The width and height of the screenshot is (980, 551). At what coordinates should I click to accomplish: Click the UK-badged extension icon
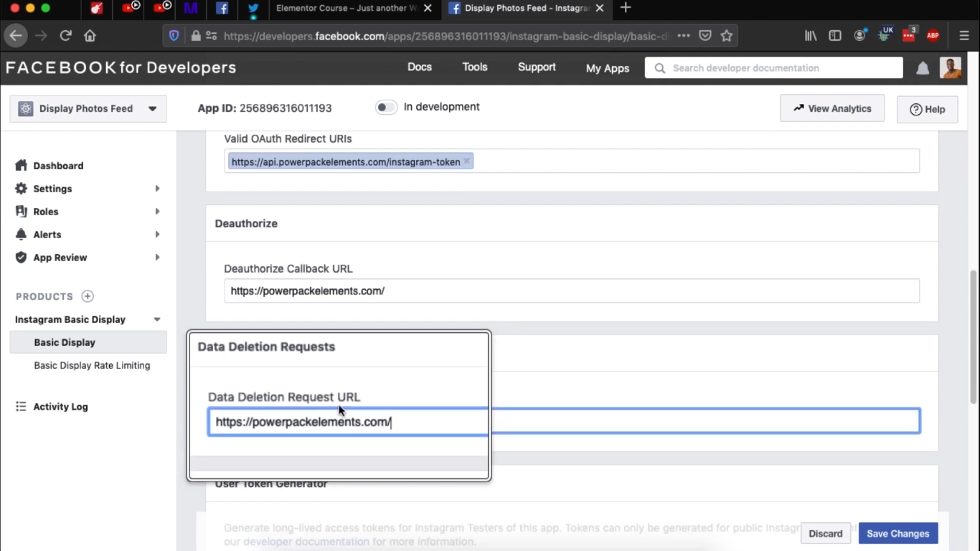point(885,35)
